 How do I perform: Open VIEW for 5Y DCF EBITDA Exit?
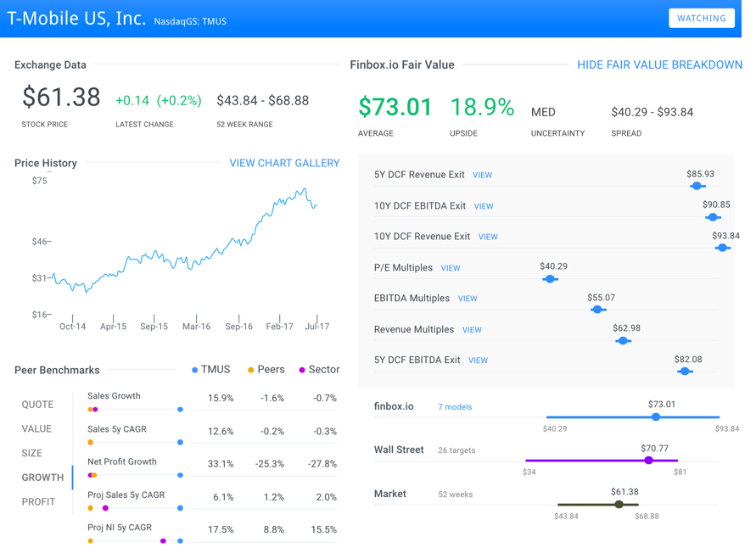479,361
